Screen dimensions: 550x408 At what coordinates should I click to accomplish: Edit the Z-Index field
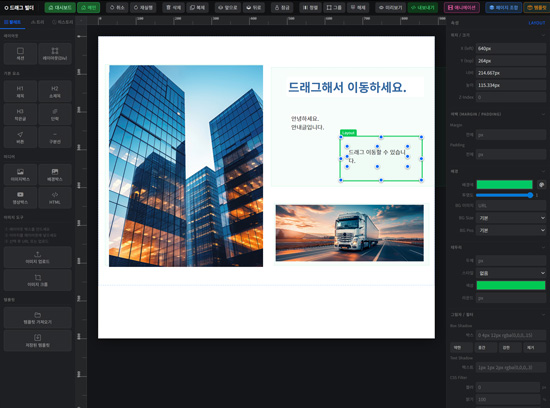point(511,97)
